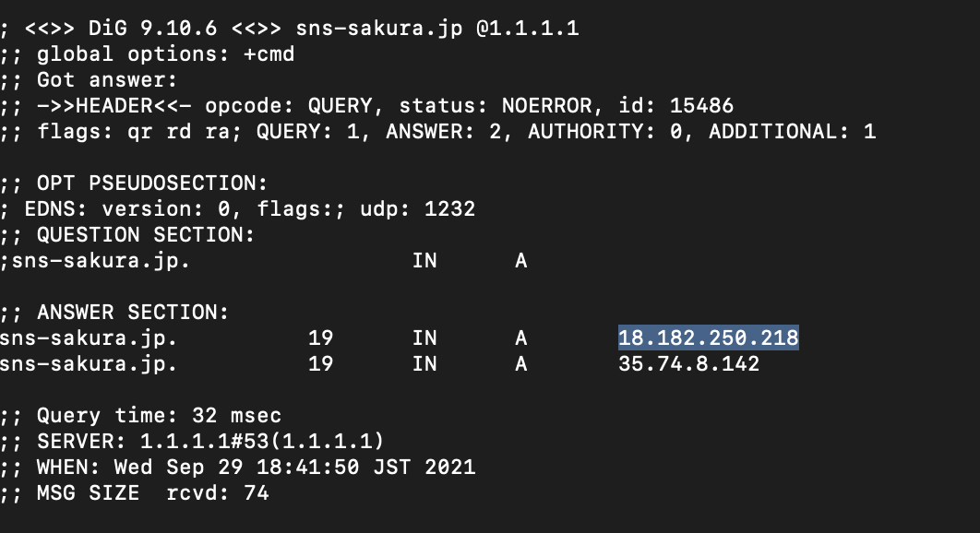Click the first answer's TTL value 19
The image size is (980, 533).
coord(320,338)
